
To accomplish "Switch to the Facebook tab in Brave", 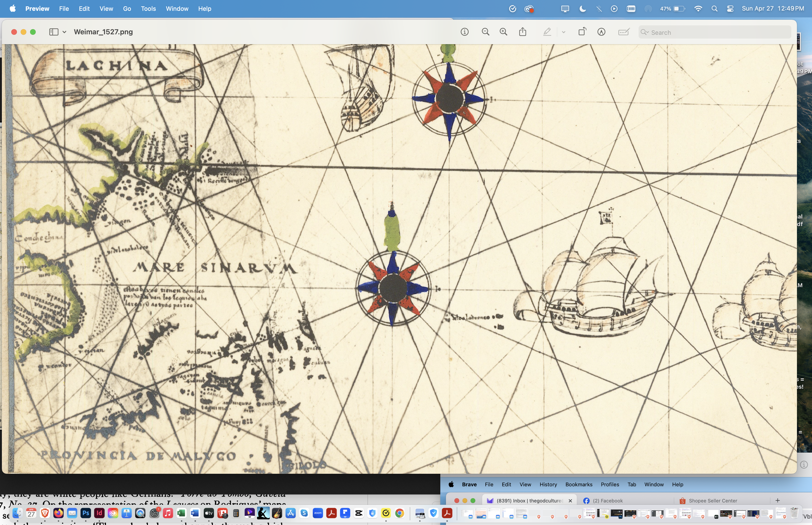I will pyautogui.click(x=608, y=501).
